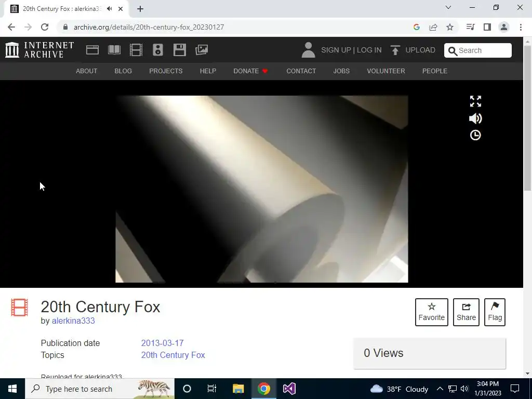532x399 pixels.
Task: Click the UPLOAD link
Action: pos(420,50)
